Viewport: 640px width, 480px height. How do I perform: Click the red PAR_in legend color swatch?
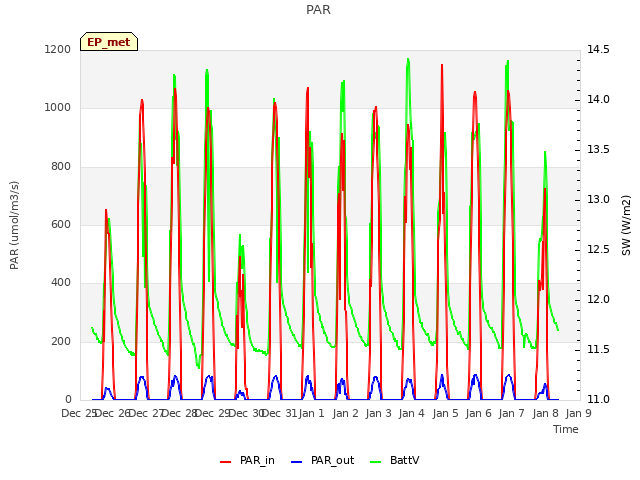click(x=226, y=462)
